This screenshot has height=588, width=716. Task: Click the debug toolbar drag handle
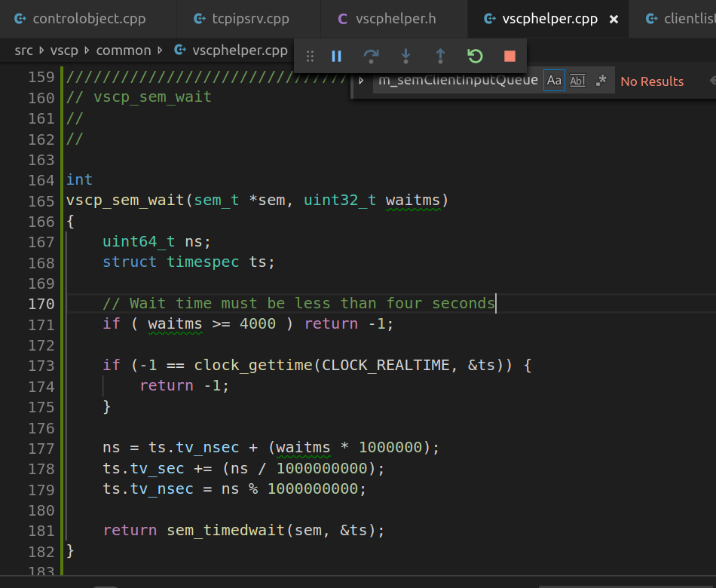310,57
